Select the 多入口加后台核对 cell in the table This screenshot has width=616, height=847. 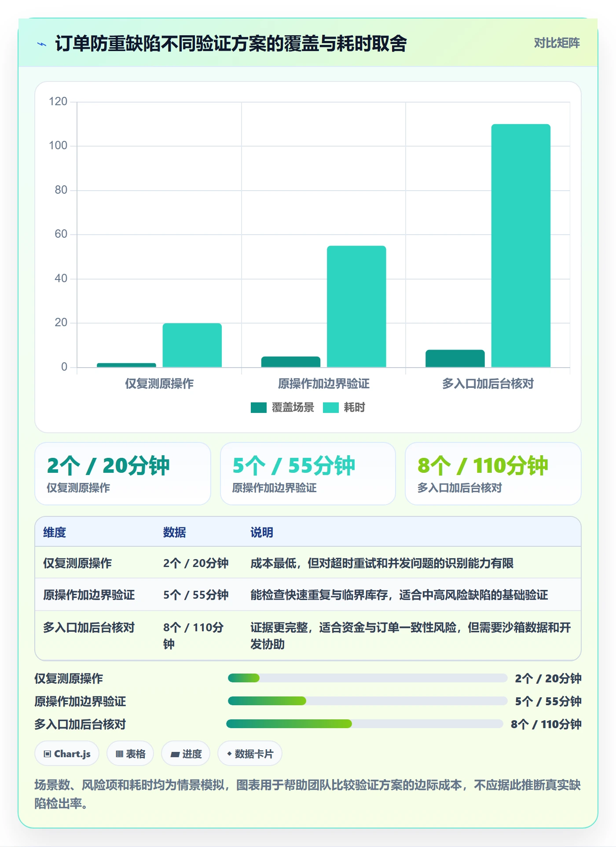pyautogui.click(x=89, y=627)
